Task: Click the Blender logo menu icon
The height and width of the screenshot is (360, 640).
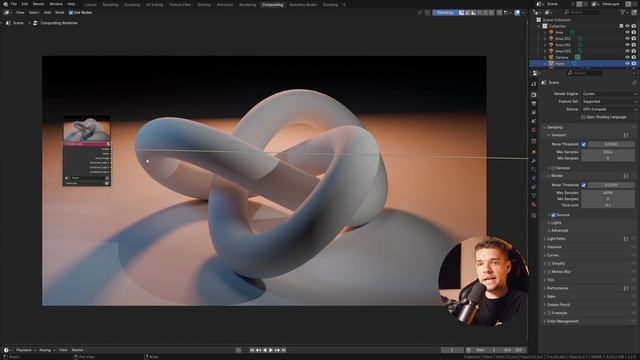Action: coord(5,4)
